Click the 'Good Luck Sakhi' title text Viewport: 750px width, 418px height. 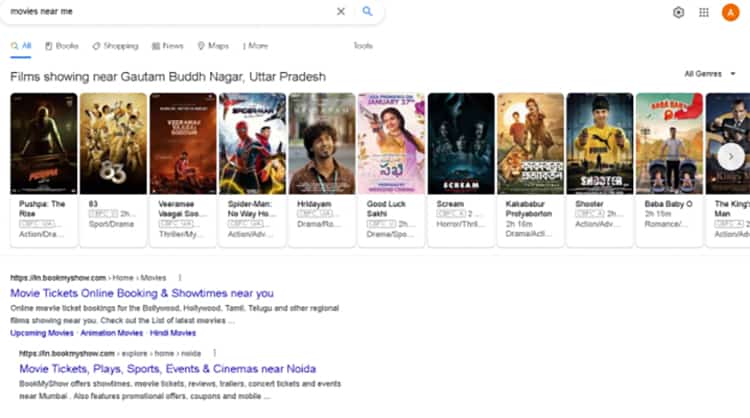pyautogui.click(x=386, y=209)
